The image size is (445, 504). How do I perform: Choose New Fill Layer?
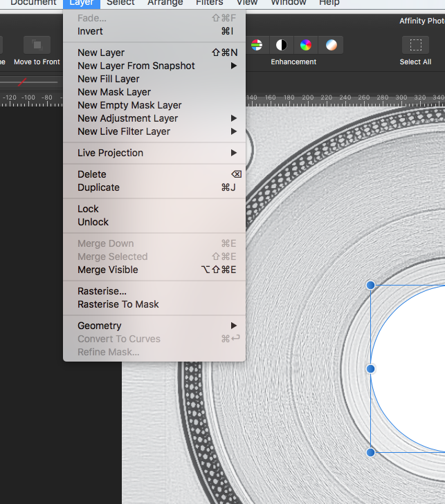point(154,79)
